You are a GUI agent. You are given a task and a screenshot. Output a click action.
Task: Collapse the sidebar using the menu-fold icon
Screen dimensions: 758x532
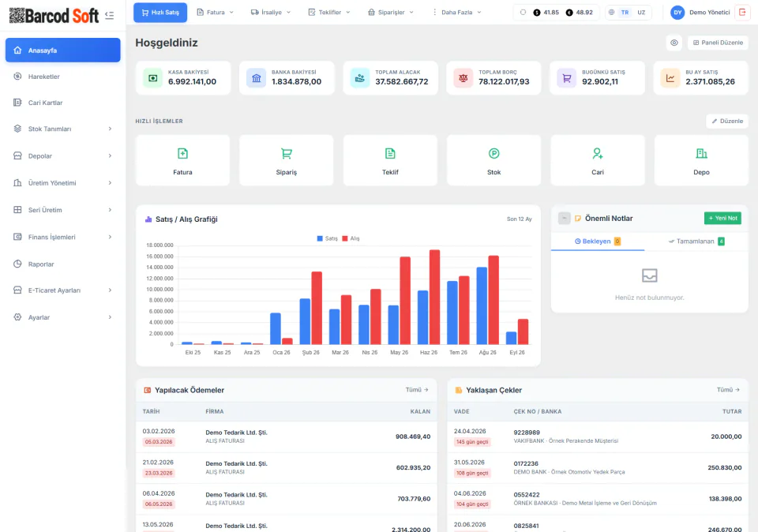(x=110, y=16)
